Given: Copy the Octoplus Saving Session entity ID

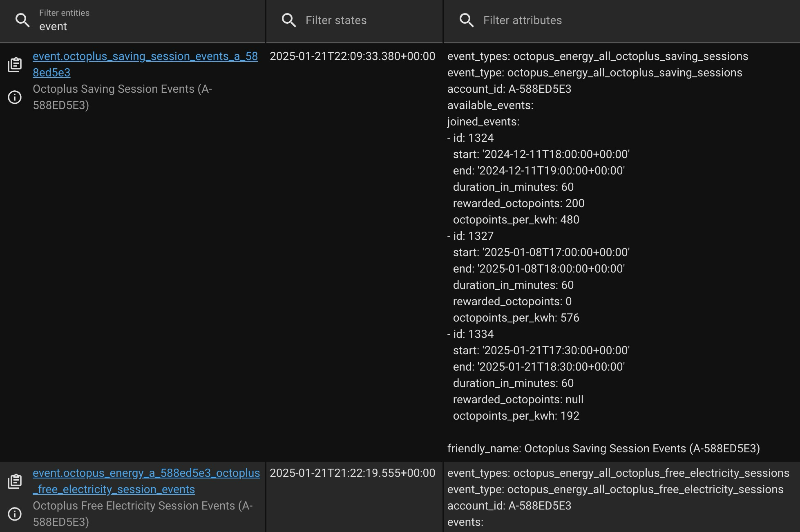Looking at the screenshot, I should [x=15, y=65].
